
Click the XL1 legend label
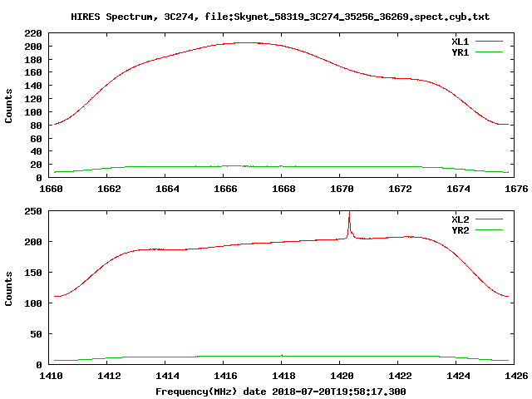[x=460, y=42]
